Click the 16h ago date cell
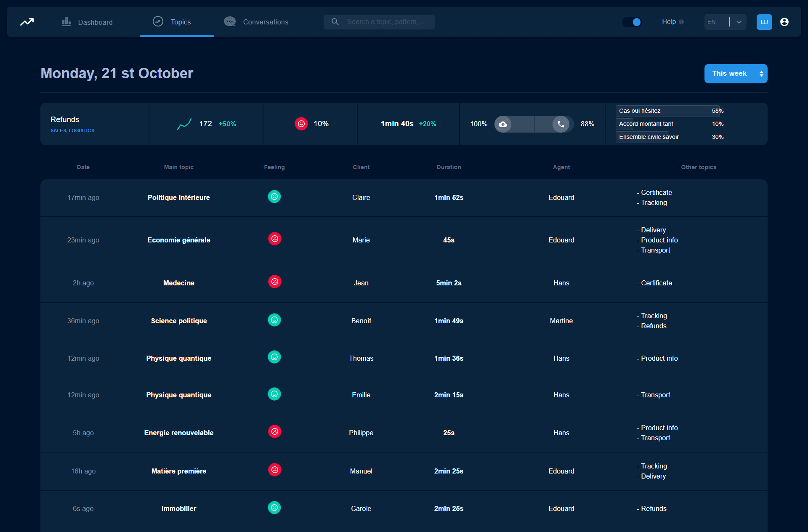Image resolution: width=808 pixels, height=532 pixels. (x=83, y=471)
